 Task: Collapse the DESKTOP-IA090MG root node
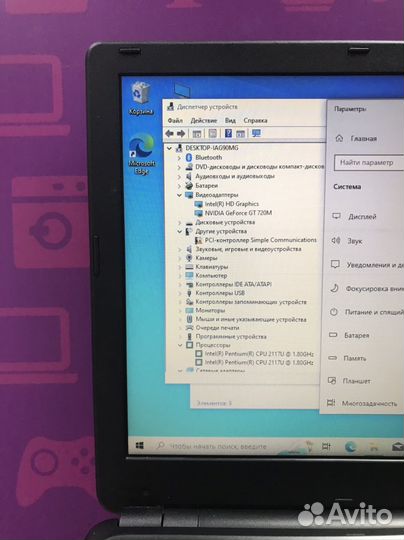(169, 148)
